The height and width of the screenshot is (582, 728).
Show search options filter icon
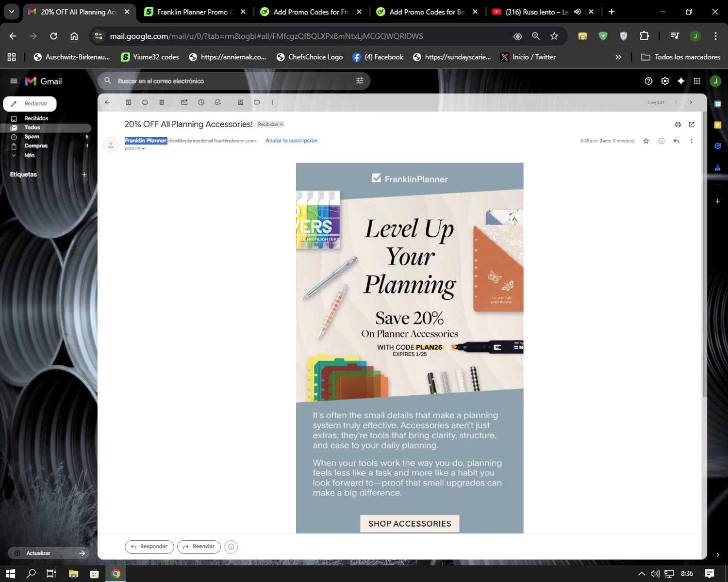[x=360, y=81]
